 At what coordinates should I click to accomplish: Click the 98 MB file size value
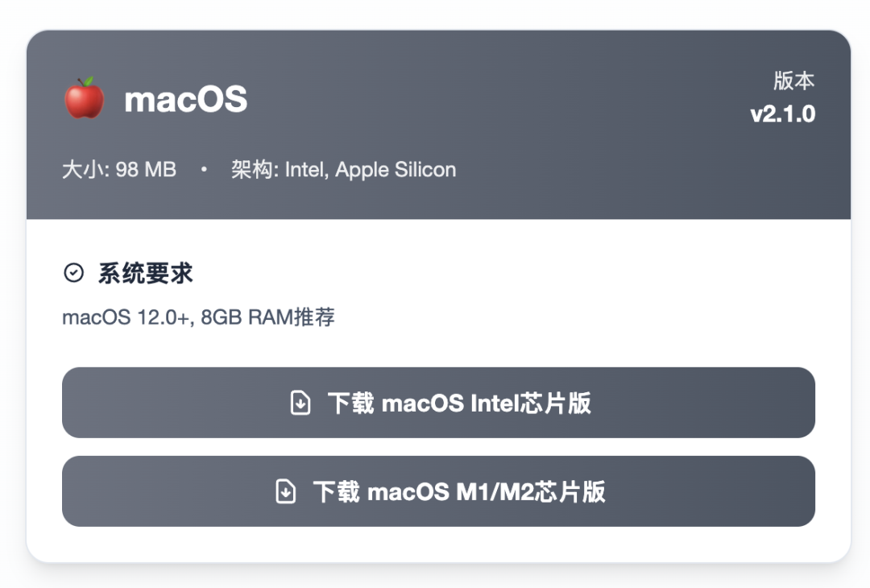pyautogui.click(x=146, y=169)
